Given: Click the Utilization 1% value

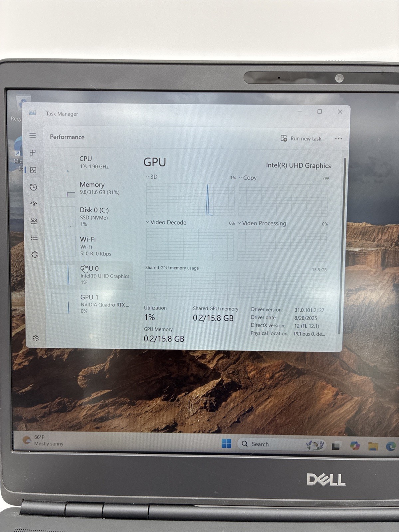Looking at the screenshot, I should point(149,317).
